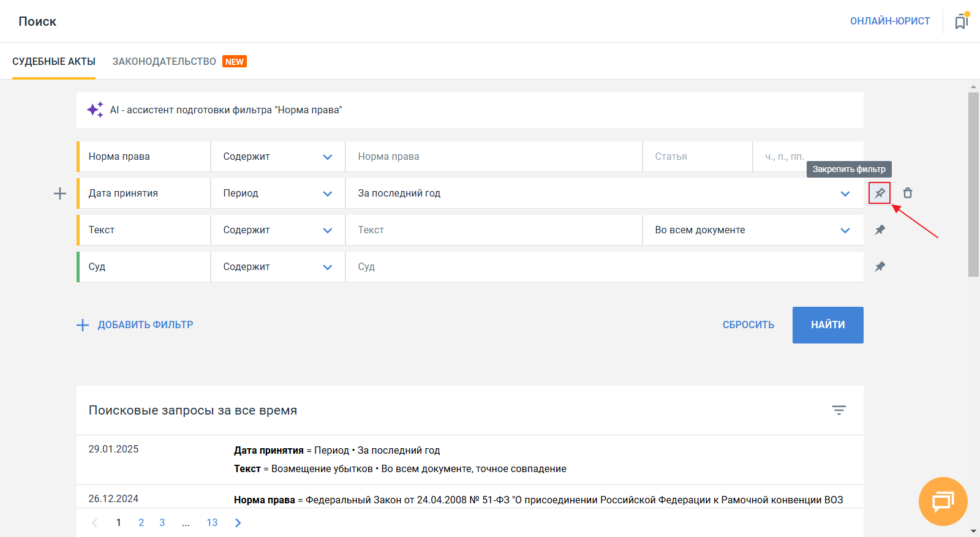980x537 pixels.
Task: Pin the Дата принятия filter
Action: [880, 193]
